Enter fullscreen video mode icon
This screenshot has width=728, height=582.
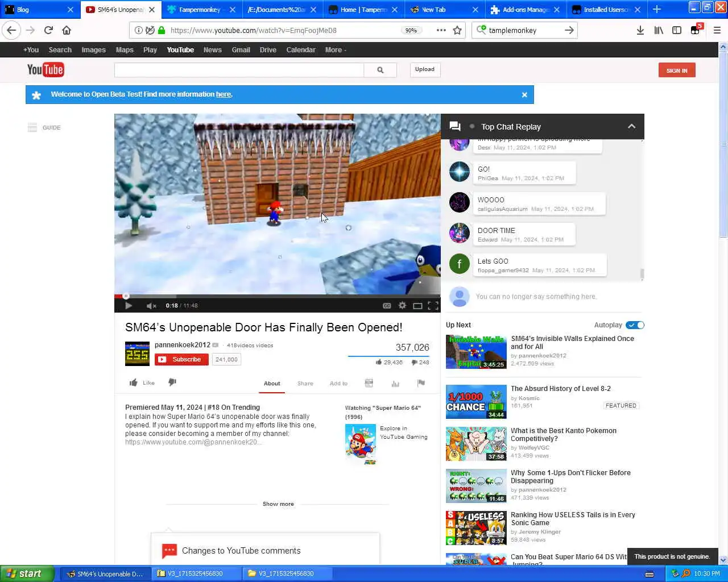pos(433,306)
